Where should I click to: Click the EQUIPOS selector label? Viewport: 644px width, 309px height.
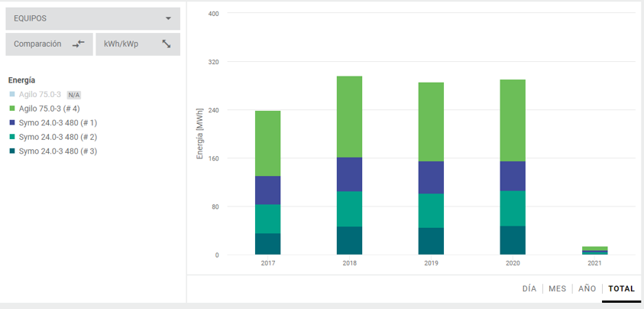point(31,18)
